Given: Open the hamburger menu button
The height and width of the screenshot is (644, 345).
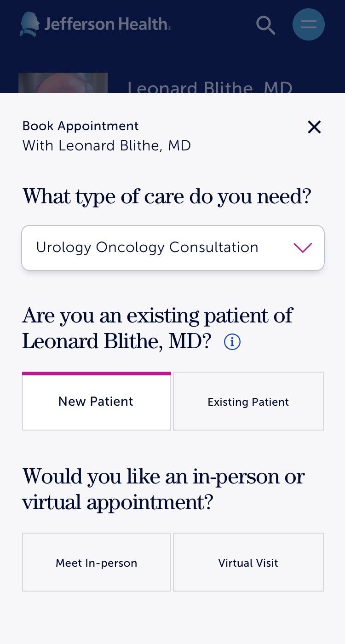Looking at the screenshot, I should pyautogui.click(x=309, y=24).
